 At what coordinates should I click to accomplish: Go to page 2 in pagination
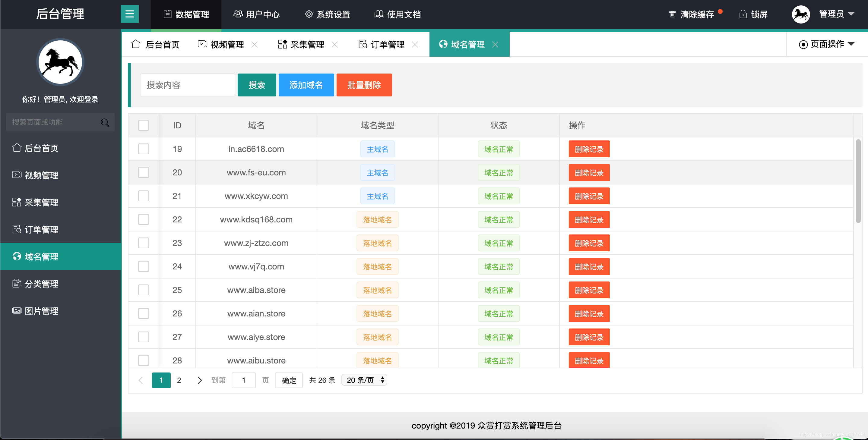click(x=179, y=380)
